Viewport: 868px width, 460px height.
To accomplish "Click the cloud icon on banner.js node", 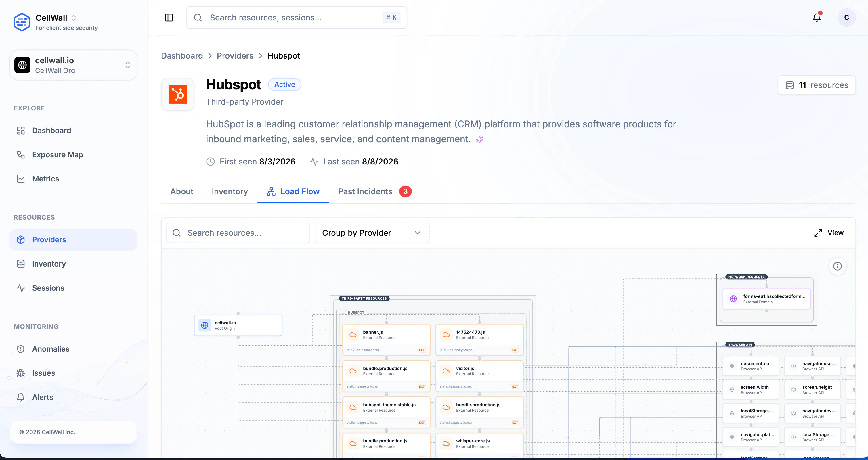I will 353,335.
